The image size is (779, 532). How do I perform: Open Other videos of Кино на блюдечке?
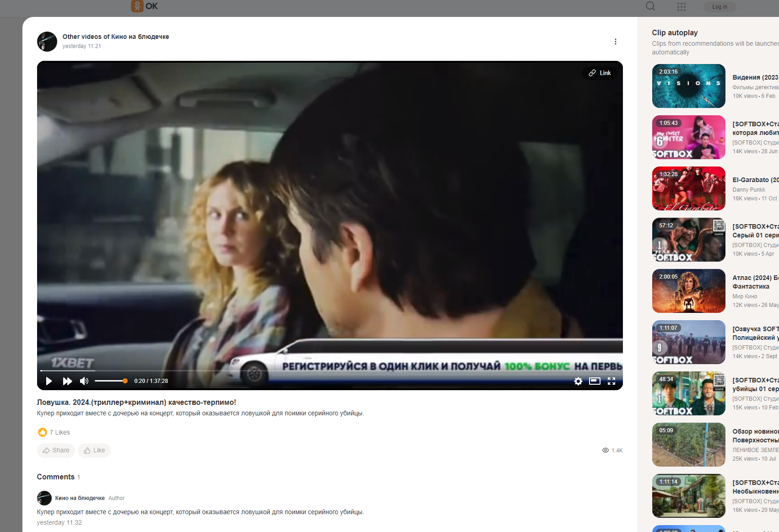pyautogui.click(x=116, y=37)
